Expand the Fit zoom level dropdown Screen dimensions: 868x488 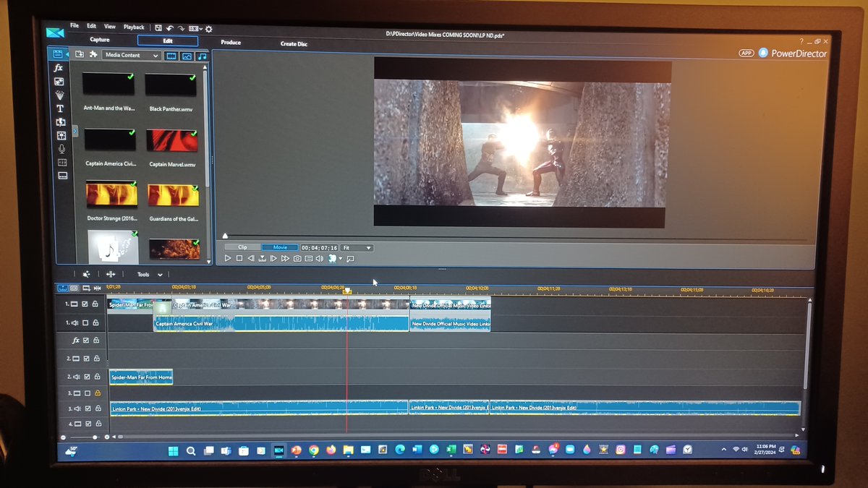[x=357, y=247]
